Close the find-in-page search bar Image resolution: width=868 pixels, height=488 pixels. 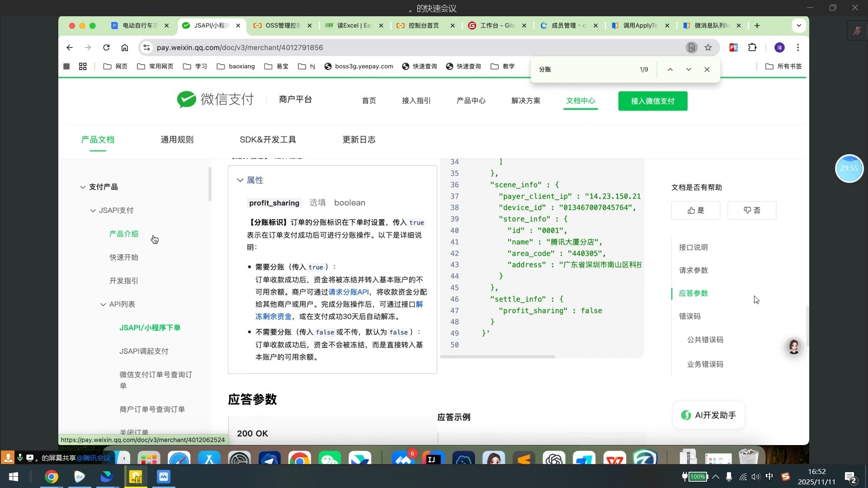coord(707,69)
